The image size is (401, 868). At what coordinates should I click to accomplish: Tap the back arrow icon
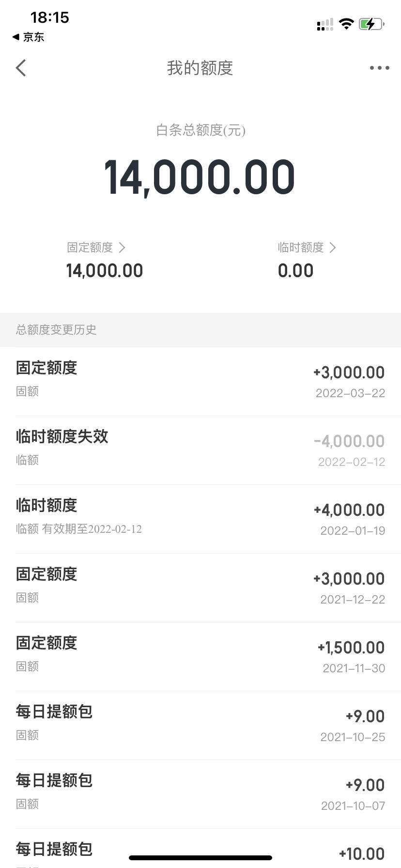tap(21, 68)
